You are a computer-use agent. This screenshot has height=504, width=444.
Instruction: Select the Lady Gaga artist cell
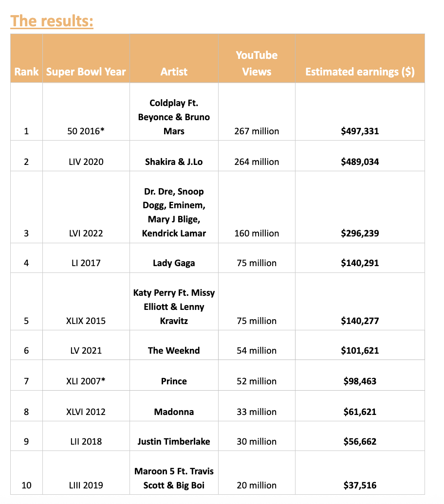(x=174, y=263)
